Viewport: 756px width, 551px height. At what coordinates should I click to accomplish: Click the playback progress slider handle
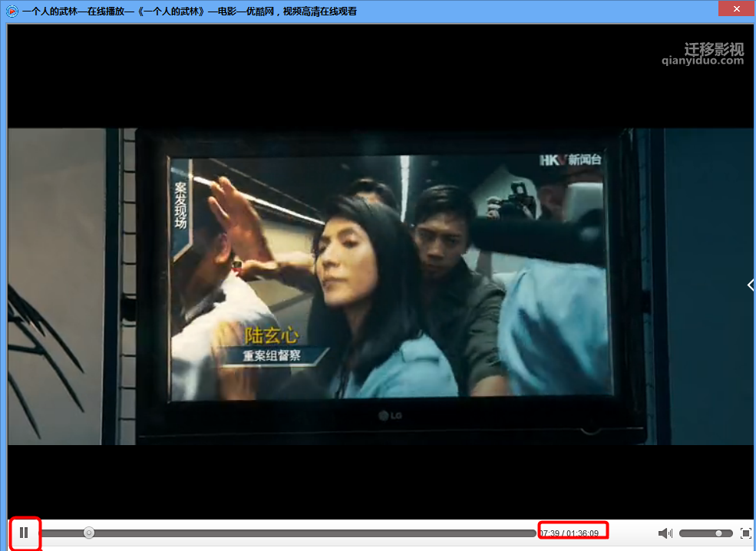point(89,533)
